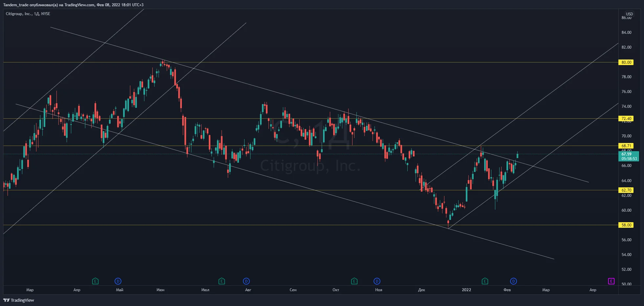Click the Июн month label
The height and width of the screenshot is (306, 644).
(161, 290)
